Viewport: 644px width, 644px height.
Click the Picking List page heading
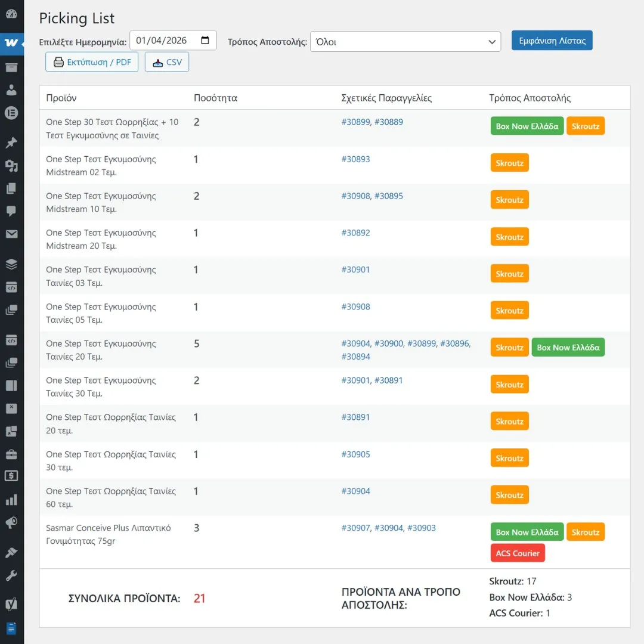77,18
